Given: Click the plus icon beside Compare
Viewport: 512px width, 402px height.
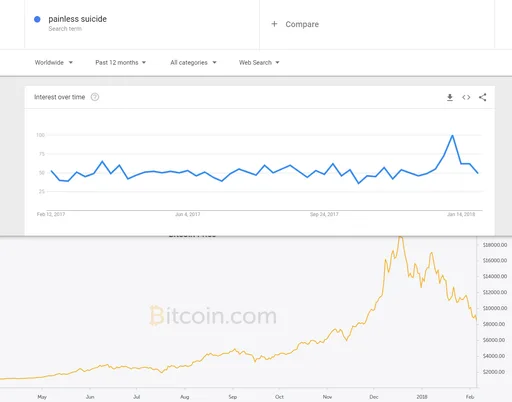Looking at the screenshot, I should coord(274,24).
